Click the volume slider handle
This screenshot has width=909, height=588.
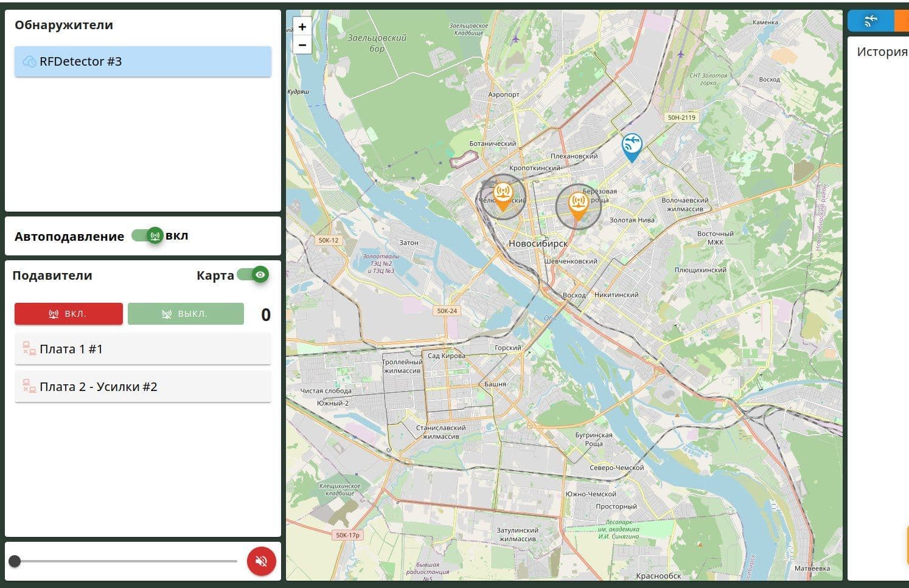(15, 561)
